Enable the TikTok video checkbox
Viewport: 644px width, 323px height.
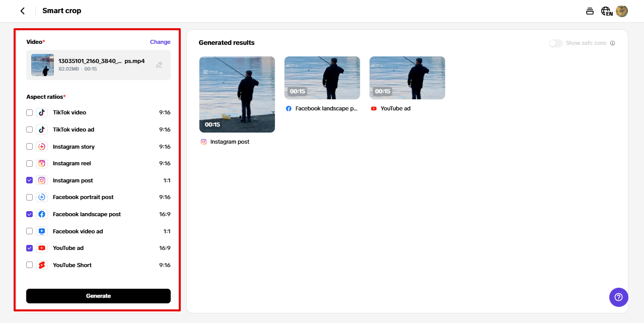click(30, 112)
